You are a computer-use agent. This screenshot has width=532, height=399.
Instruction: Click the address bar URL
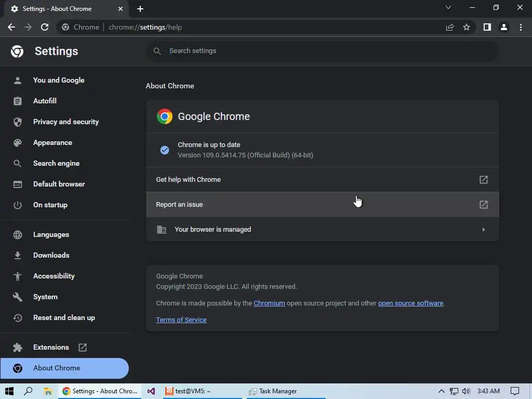(x=145, y=27)
